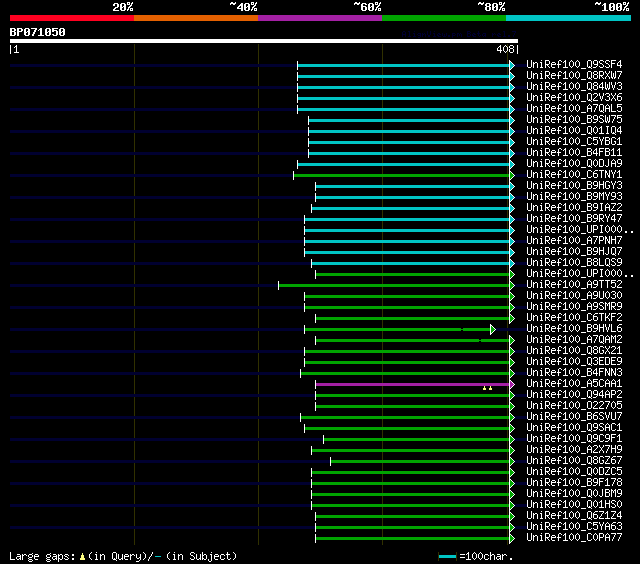Open hit UniRef100_Q8RXW7

574,75
